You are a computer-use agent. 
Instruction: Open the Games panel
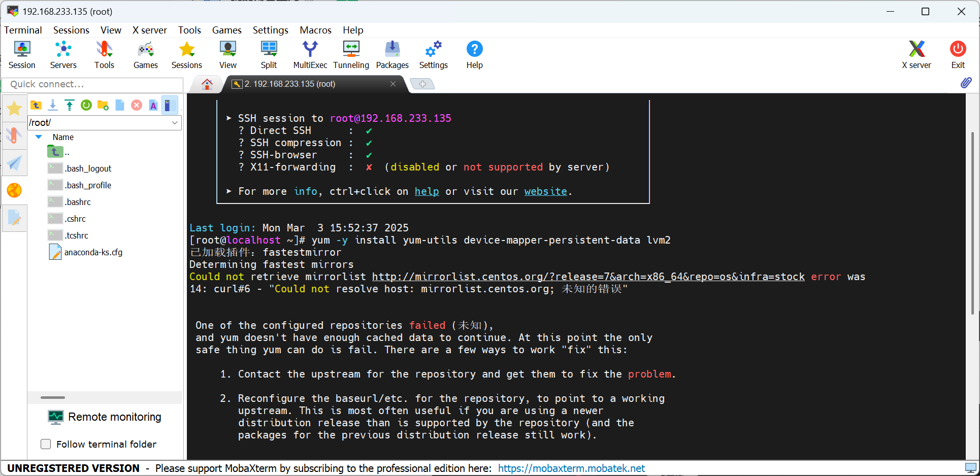tap(146, 54)
